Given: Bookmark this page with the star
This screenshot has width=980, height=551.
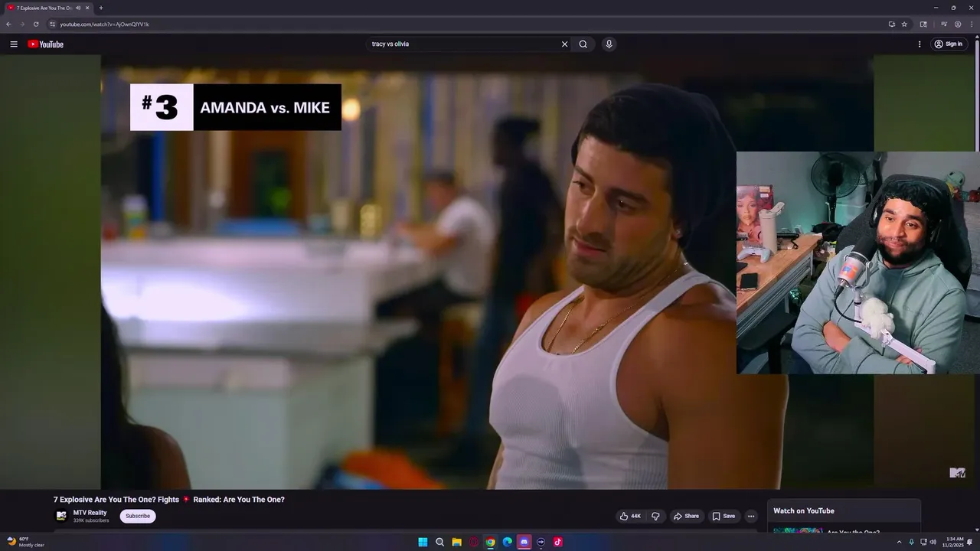Looking at the screenshot, I should coord(904,24).
